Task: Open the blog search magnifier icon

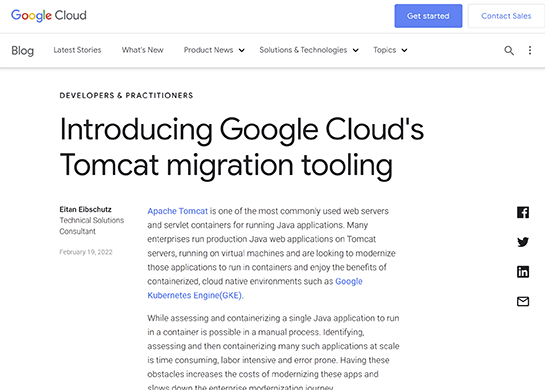Action: [x=509, y=50]
